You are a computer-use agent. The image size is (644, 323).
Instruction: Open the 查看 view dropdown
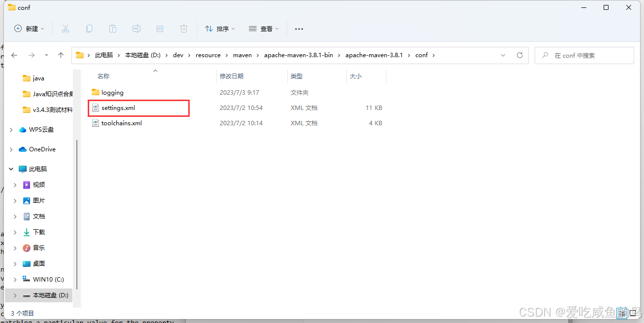(264, 29)
